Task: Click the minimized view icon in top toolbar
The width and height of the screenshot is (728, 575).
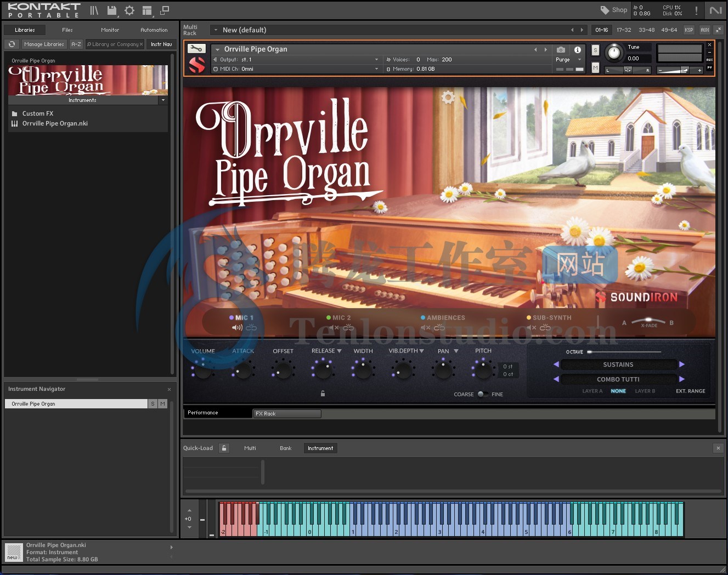Action: [165, 10]
